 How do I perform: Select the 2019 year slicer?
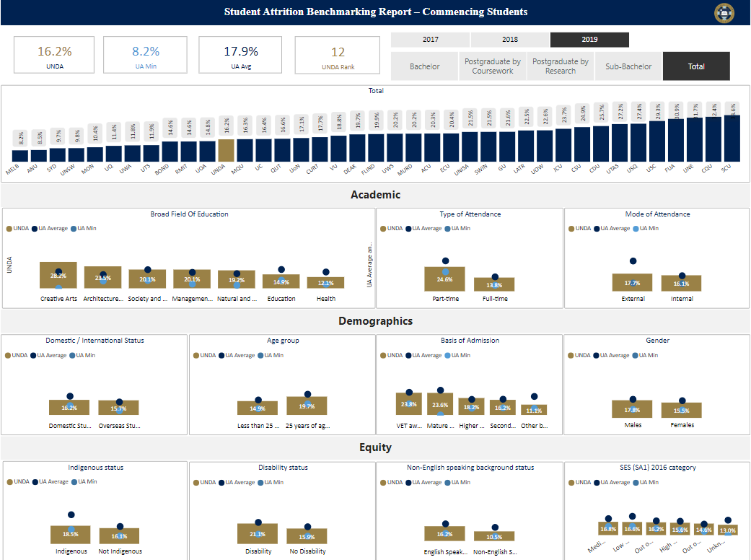pos(589,39)
